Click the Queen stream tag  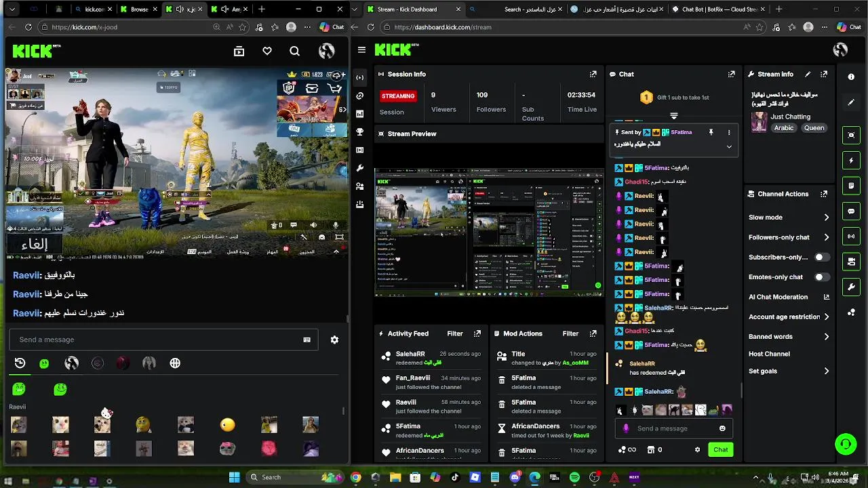click(814, 128)
